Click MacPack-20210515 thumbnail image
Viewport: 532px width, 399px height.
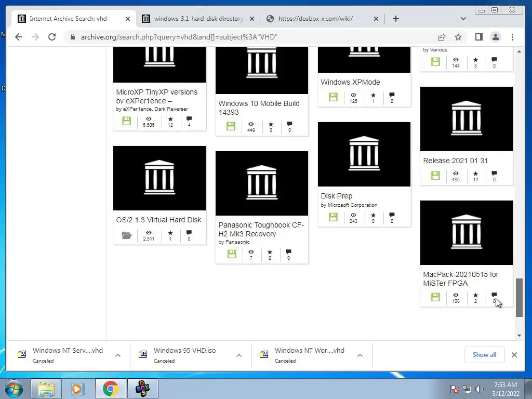(x=467, y=233)
